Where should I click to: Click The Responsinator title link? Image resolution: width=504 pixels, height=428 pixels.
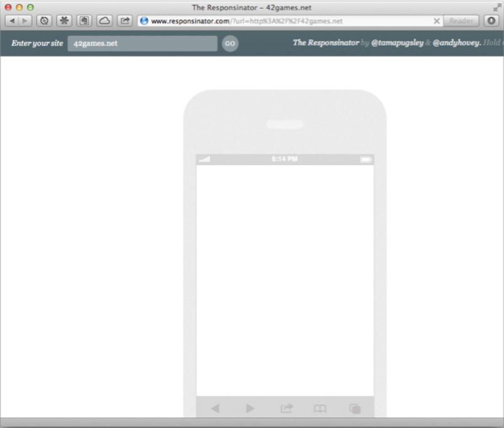tap(326, 43)
